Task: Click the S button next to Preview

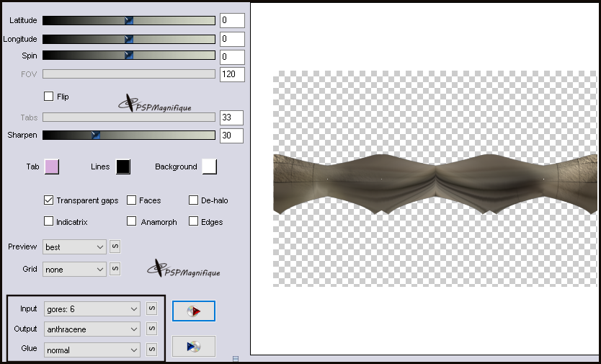Action: tap(115, 247)
